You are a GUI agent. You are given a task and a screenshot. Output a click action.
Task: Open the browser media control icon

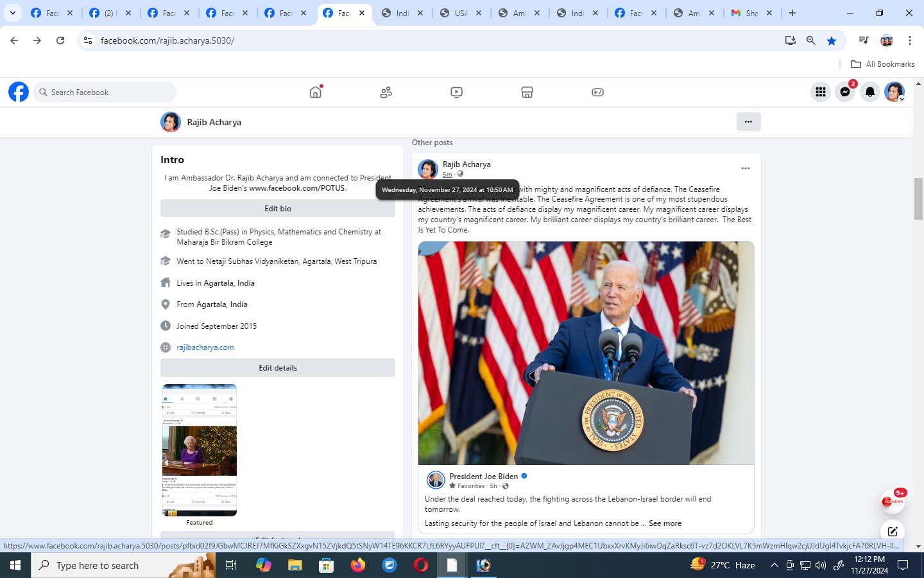pyautogui.click(x=864, y=40)
